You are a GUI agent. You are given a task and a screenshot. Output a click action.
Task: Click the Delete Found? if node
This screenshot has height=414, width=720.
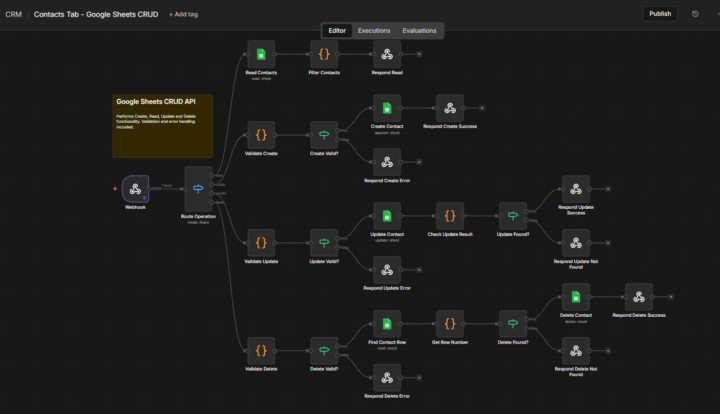(513, 323)
